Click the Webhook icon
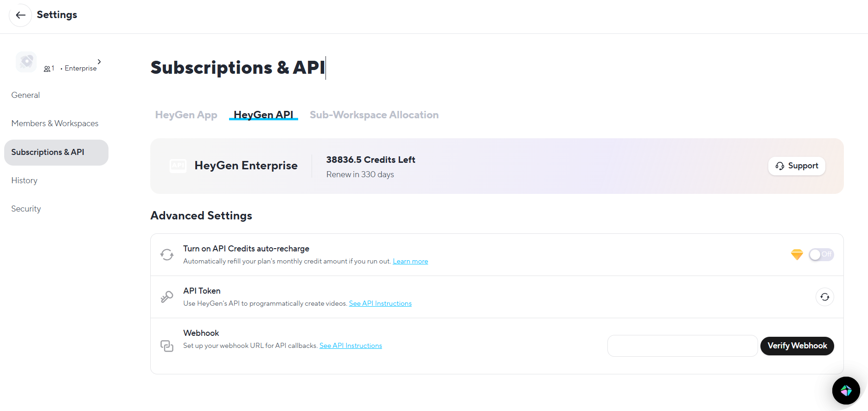The image size is (868, 411). [167, 346]
